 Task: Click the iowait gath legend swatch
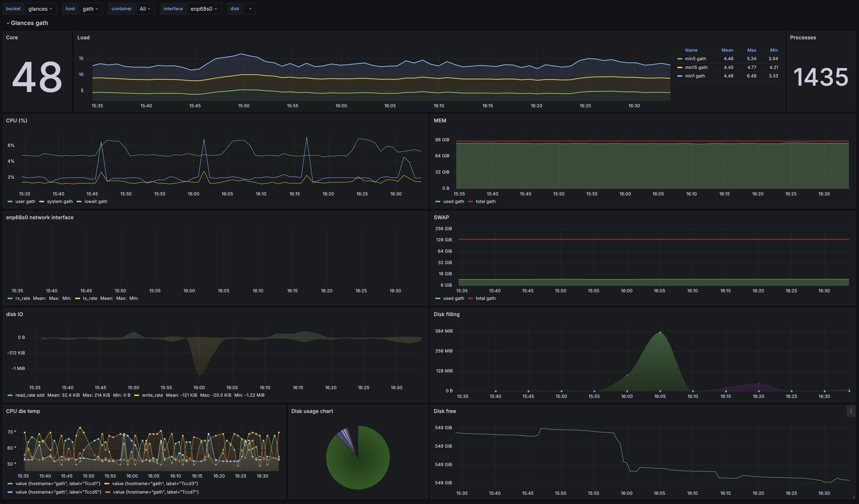point(79,202)
